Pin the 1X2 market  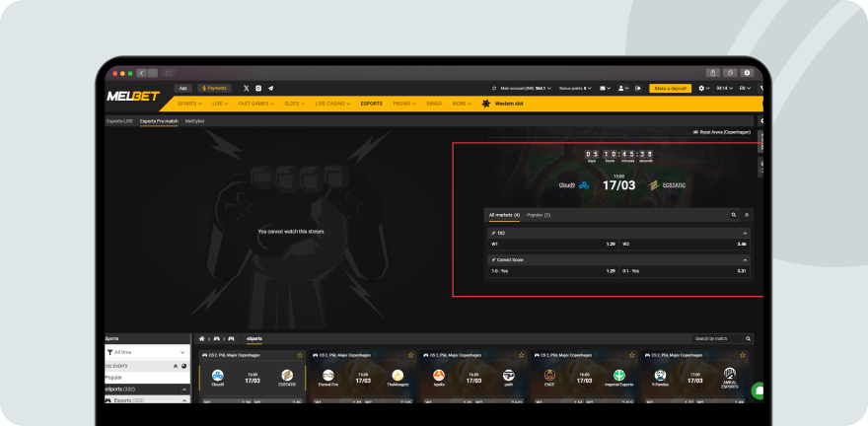click(x=493, y=233)
